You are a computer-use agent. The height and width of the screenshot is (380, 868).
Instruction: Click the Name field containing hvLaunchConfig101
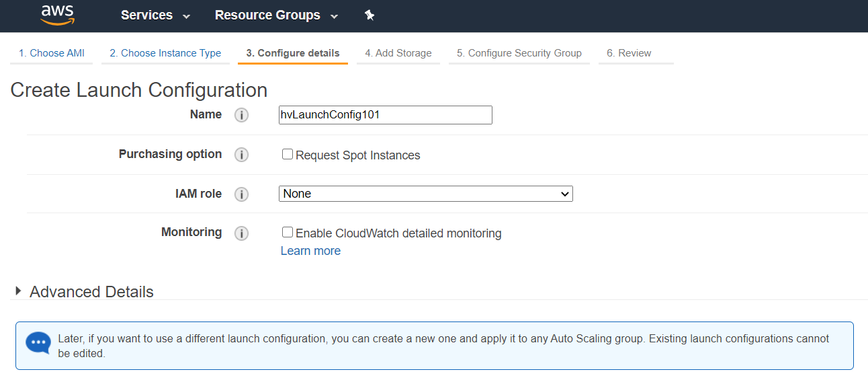point(386,115)
